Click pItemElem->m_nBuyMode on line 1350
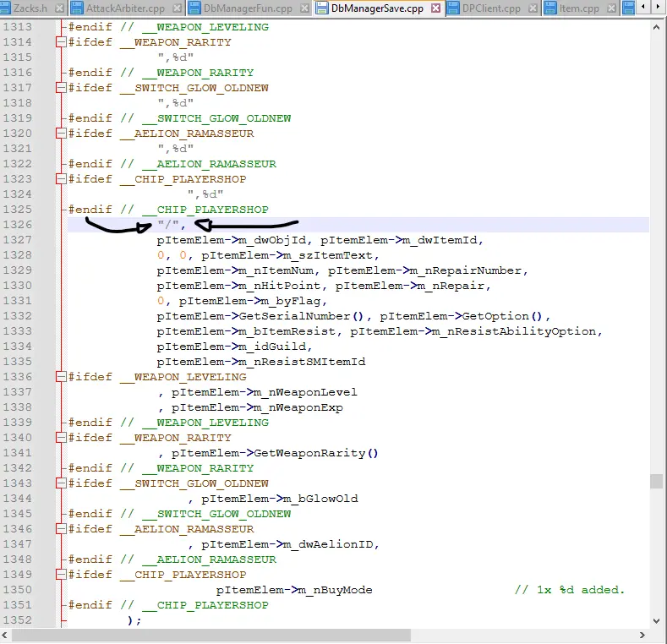667x644 pixels. coord(294,590)
